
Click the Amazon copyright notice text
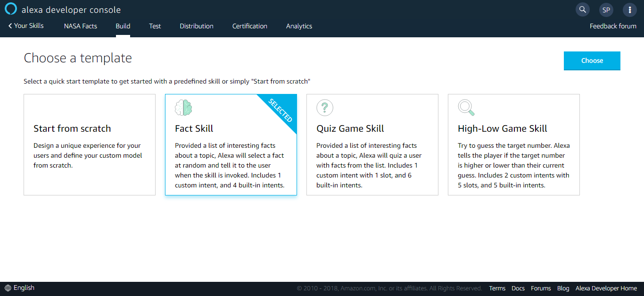tap(389, 288)
